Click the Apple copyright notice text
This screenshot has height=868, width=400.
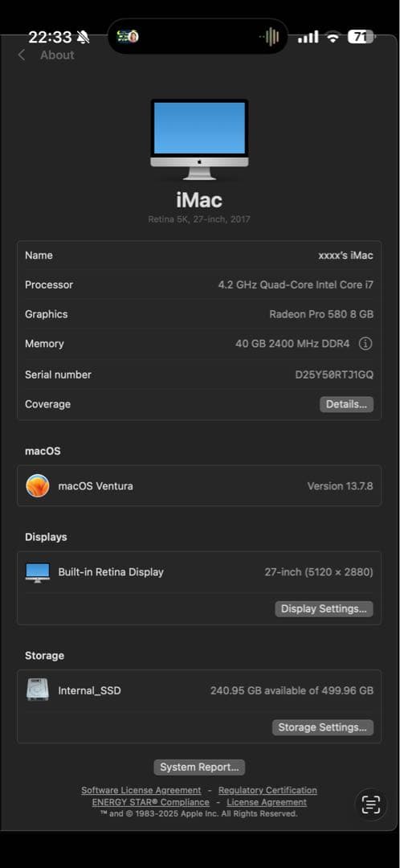coord(199,813)
